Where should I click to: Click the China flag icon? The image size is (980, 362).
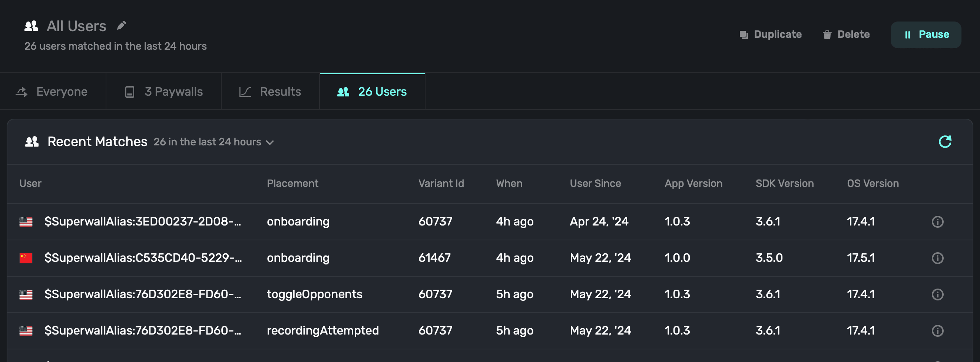pos(26,258)
